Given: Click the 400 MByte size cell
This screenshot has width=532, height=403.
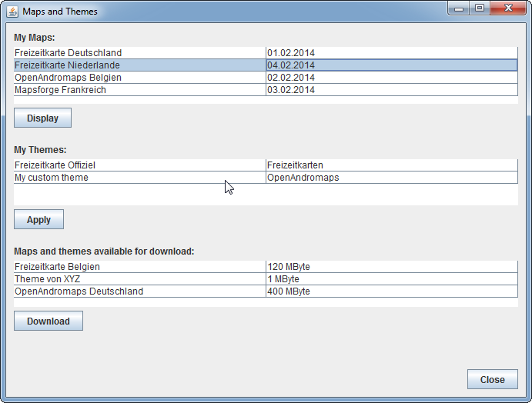Looking at the screenshot, I should [289, 291].
